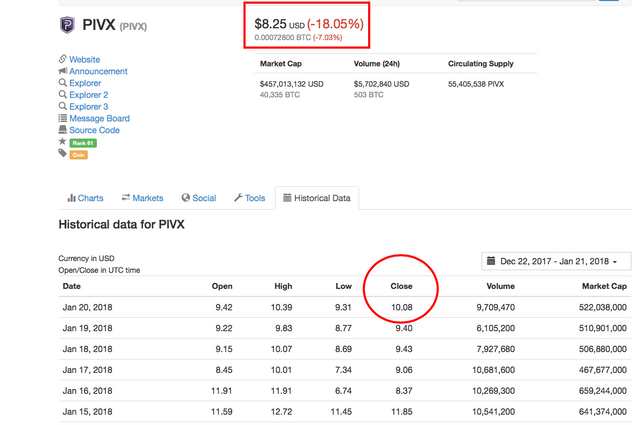Follow the Explorer link
Screen dimensions: 640x425
point(85,83)
